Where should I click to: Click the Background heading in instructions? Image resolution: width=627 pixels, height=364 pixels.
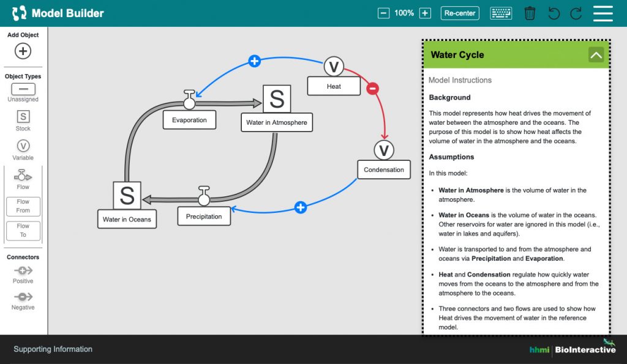449,97
